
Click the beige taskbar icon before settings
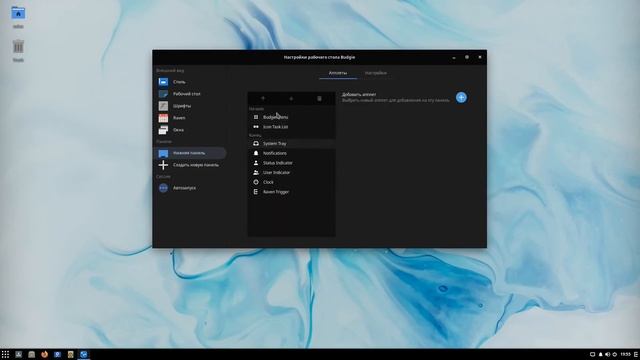click(x=71, y=354)
